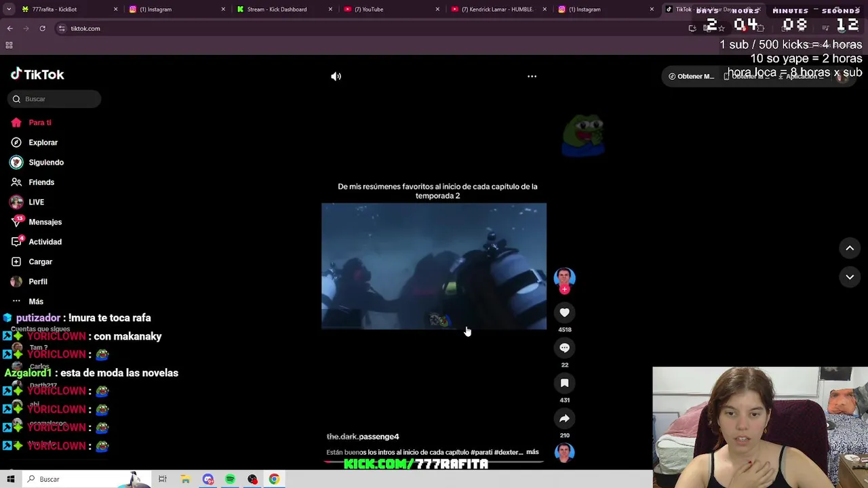
Task: Open the browser apps grid icon
Action: (9, 45)
